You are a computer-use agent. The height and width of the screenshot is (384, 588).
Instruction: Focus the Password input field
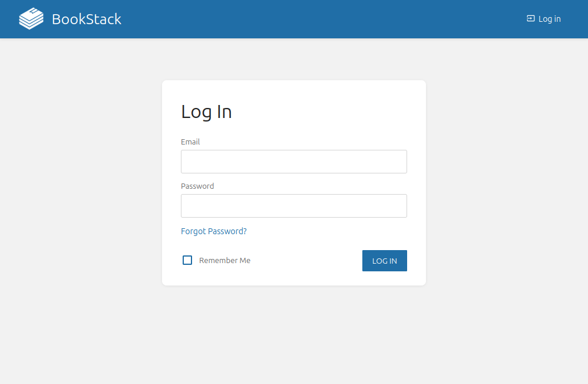click(x=293, y=206)
